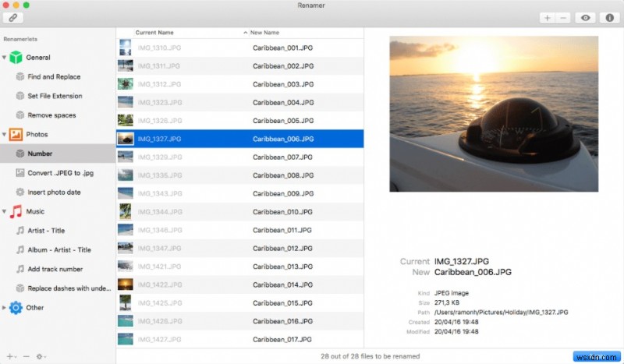
Task: Select Insert photo date renamerlet
Action: (x=54, y=193)
